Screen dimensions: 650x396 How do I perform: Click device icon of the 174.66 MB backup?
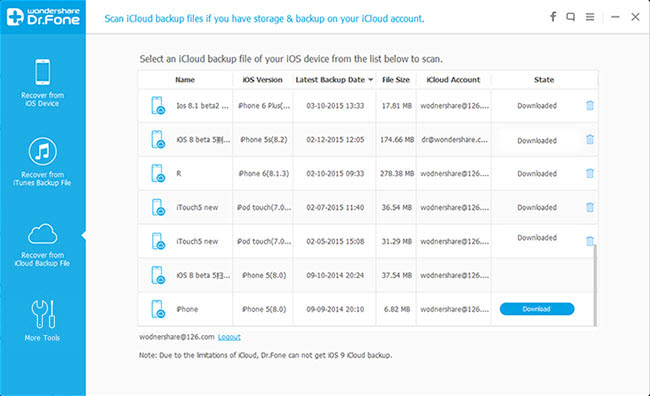tap(158, 139)
